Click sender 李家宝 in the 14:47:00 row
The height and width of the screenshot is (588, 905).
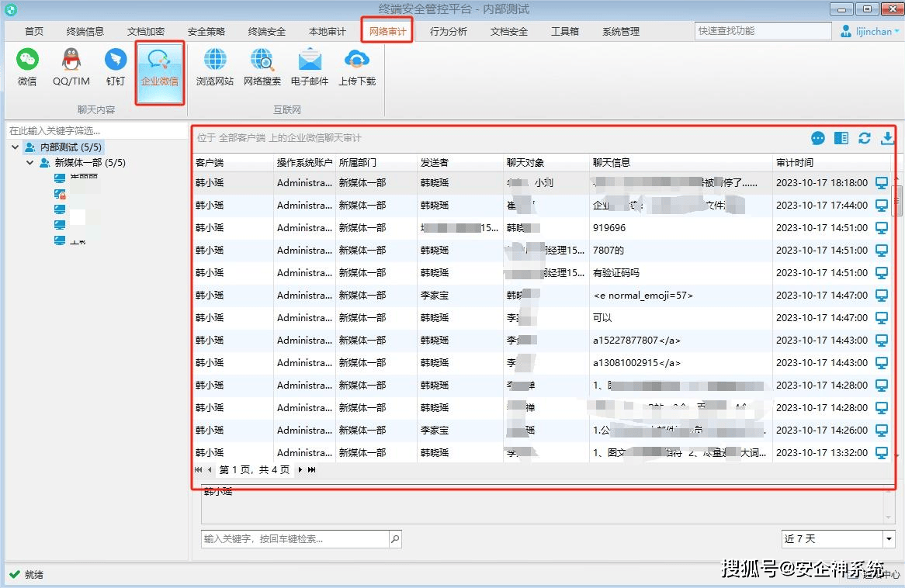pos(435,296)
